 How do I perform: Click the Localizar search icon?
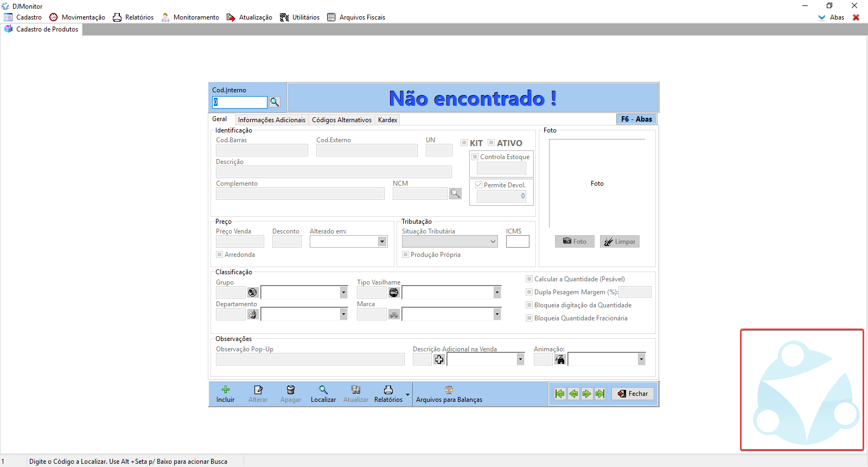click(x=323, y=389)
